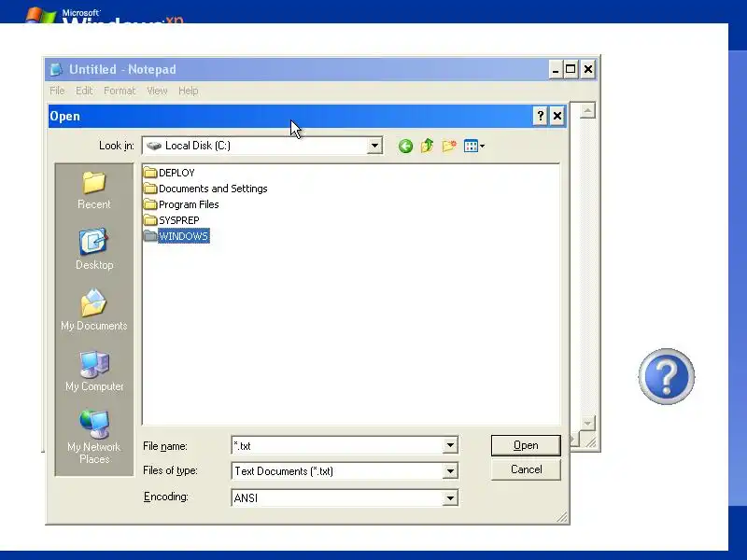Click Notepad's scrollbar down arrow
747x560 pixels.
coord(587,423)
